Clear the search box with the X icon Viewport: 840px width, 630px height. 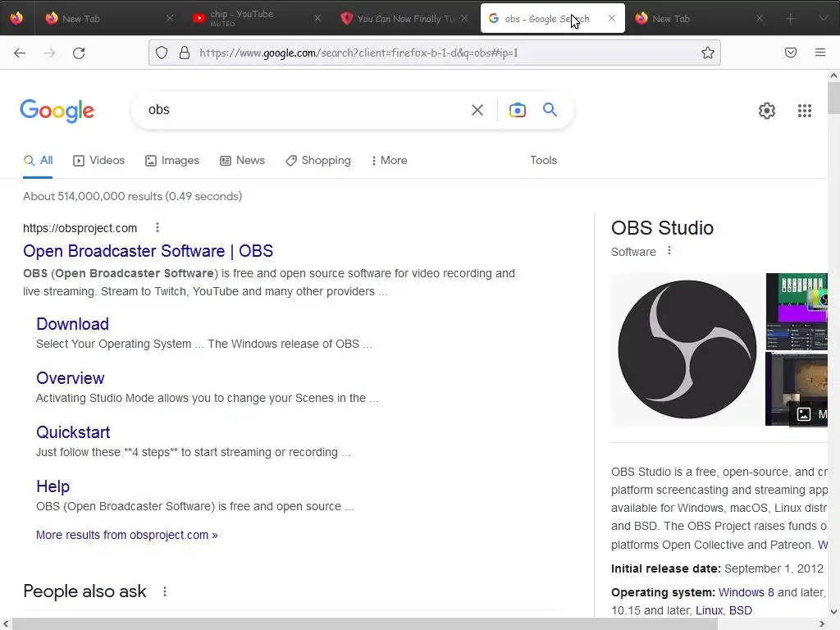pos(477,110)
